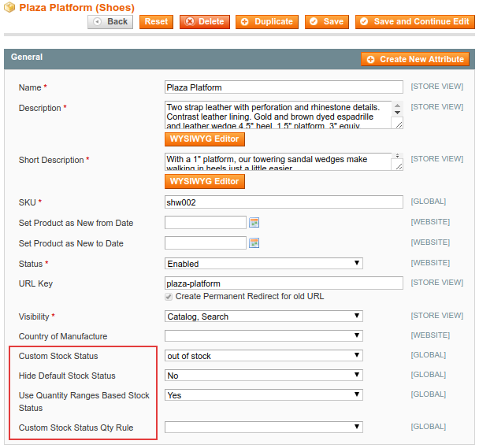479x448 pixels.
Task: Open Custom Stock Status Qty Rule dropdown
Action: tap(264, 428)
